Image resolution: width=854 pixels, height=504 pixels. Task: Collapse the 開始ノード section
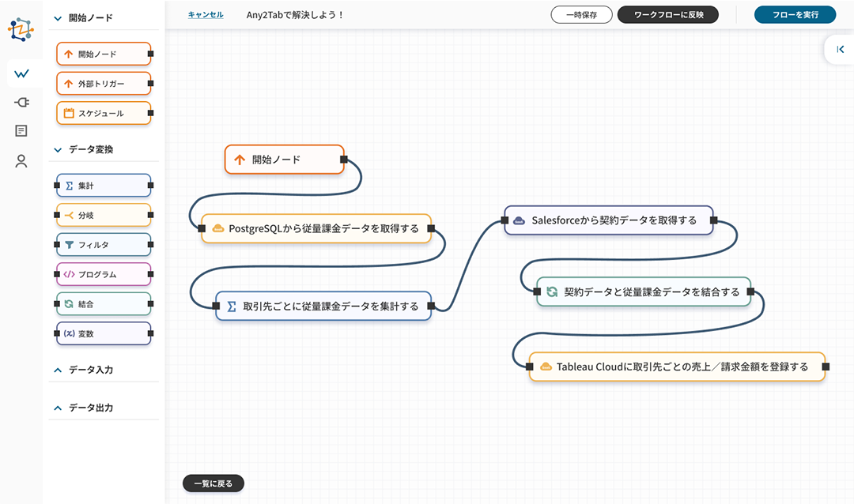point(58,17)
